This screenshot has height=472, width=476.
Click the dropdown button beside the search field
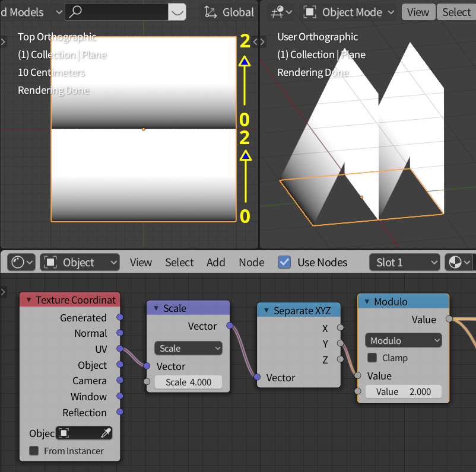[x=177, y=12]
